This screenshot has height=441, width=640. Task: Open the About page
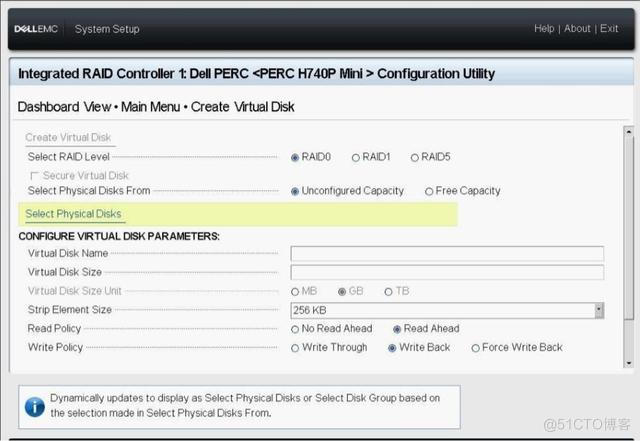click(x=577, y=29)
